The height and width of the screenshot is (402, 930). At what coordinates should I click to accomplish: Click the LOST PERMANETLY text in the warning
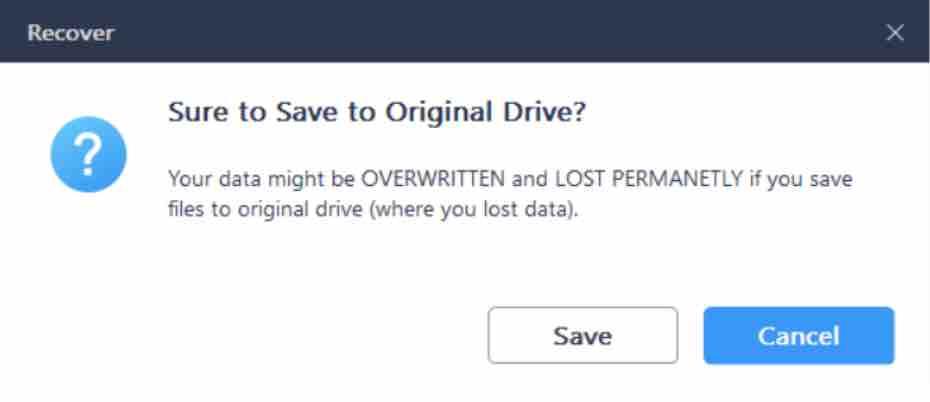coord(649,178)
